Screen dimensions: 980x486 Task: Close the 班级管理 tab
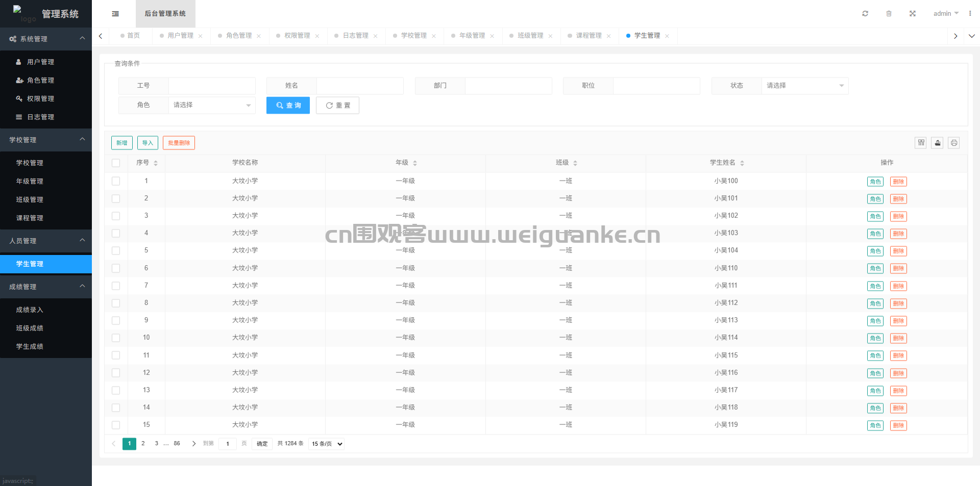[550, 36]
